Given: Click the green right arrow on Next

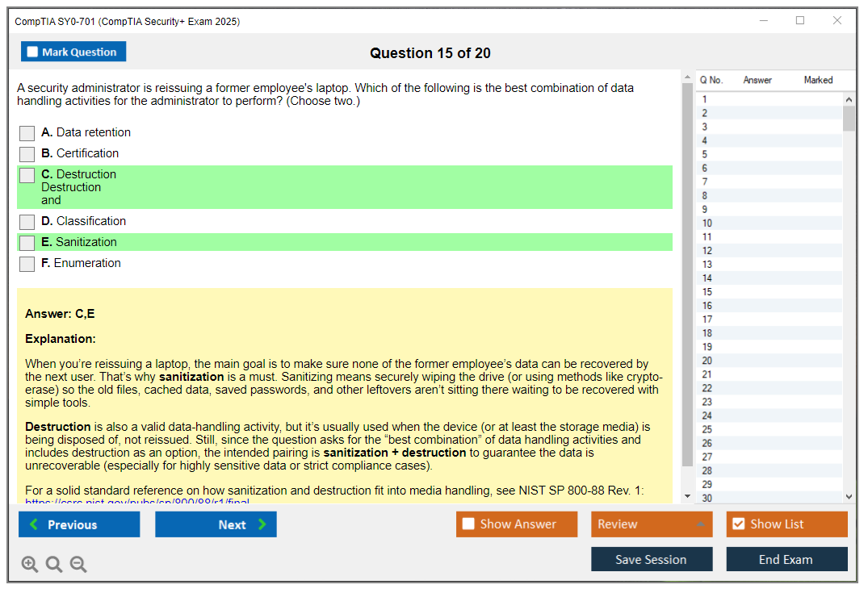Looking at the screenshot, I should 262,524.
